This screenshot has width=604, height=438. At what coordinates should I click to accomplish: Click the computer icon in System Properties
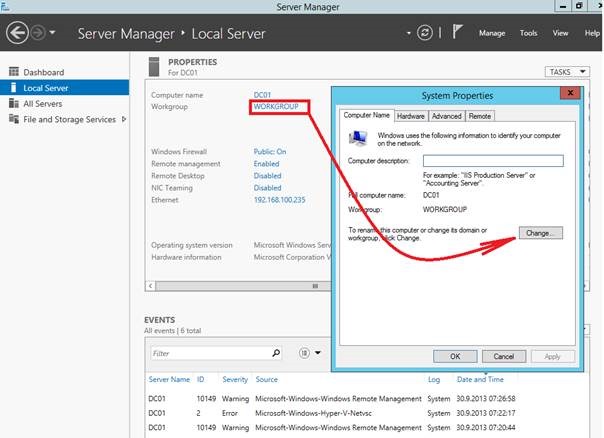358,138
